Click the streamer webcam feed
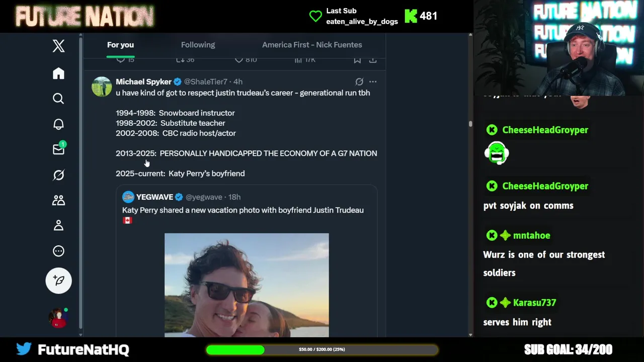Image resolution: width=644 pixels, height=362 pixels. (559, 48)
